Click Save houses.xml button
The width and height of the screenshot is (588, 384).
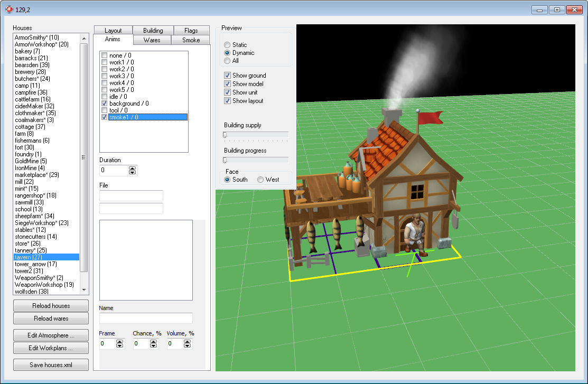coord(51,365)
